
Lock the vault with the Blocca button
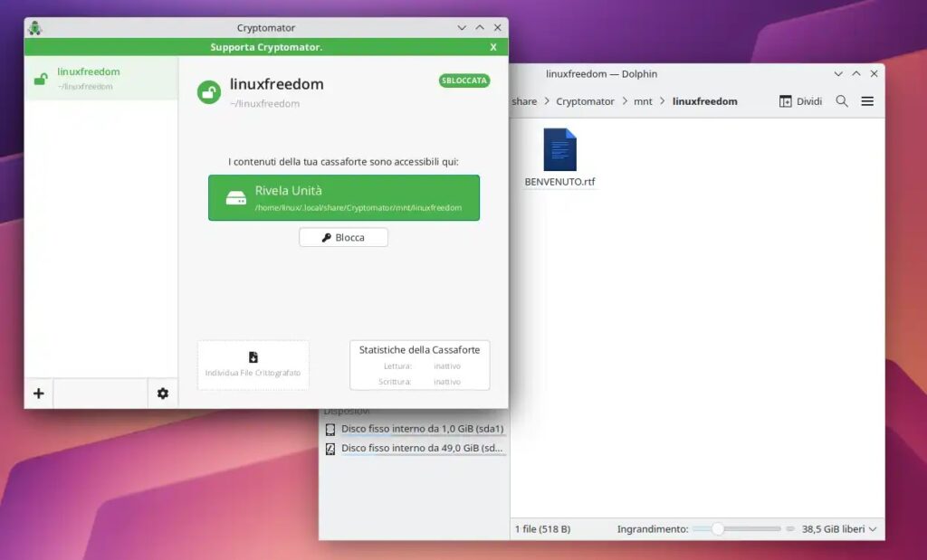[x=343, y=237]
